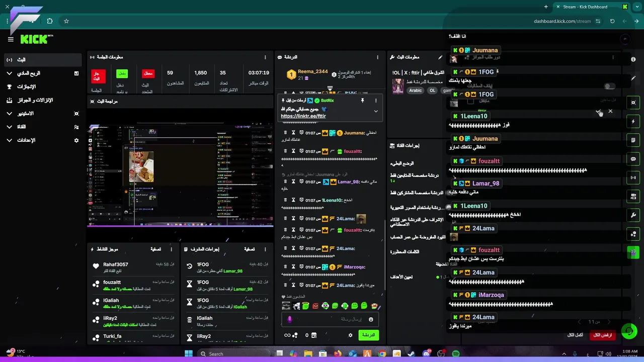Click Turki_fa in the activity feed
644x362 pixels.
point(112,336)
